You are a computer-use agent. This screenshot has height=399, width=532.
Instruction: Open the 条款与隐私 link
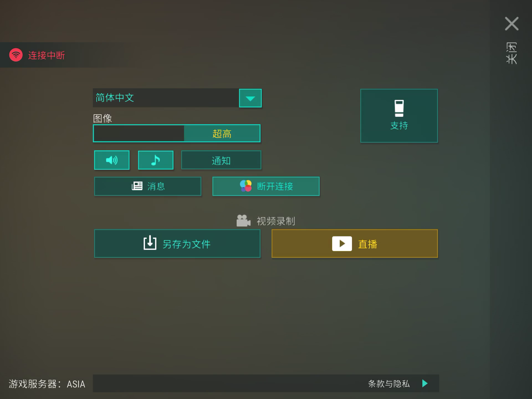(389, 383)
